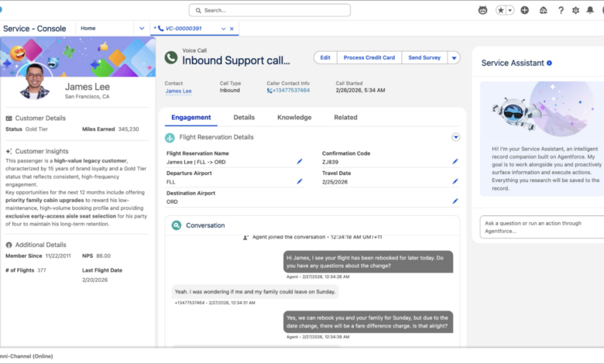
Task: Click the NPS value '86.00'
Action: [x=103, y=256]
